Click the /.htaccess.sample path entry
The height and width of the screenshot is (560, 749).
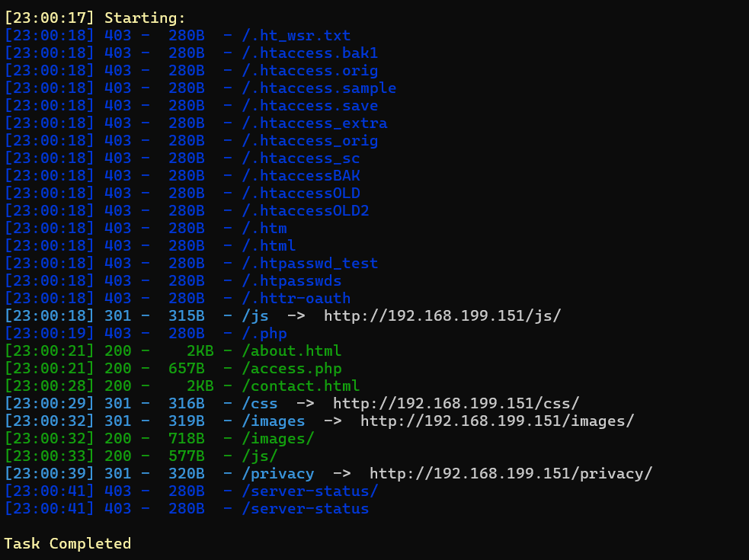pyautogui.click(x=318, y=88)
